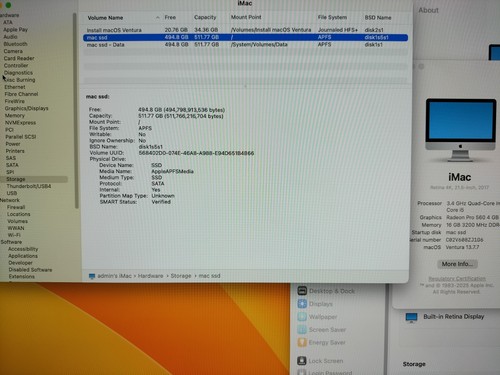
Task: Click Hardware in the path bar
Action: pyautogui.click(x=150, y=276)
